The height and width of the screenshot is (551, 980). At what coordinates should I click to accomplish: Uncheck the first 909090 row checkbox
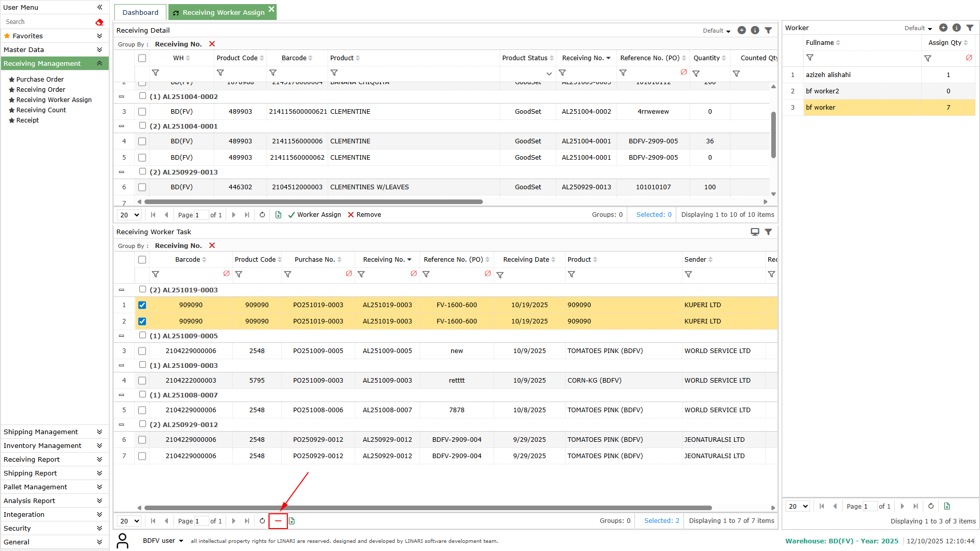point(142,305)
